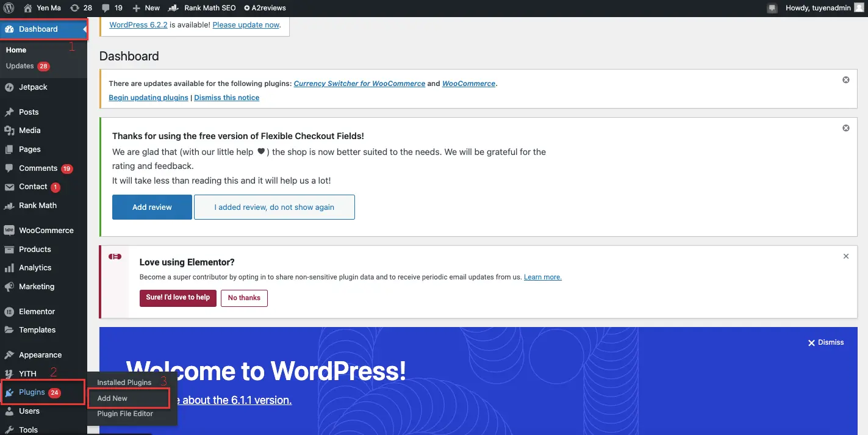Image resolution: width=868 pixels, height=435 pixels.
Task: Click the Please update now link
Action: pos(245,24)
